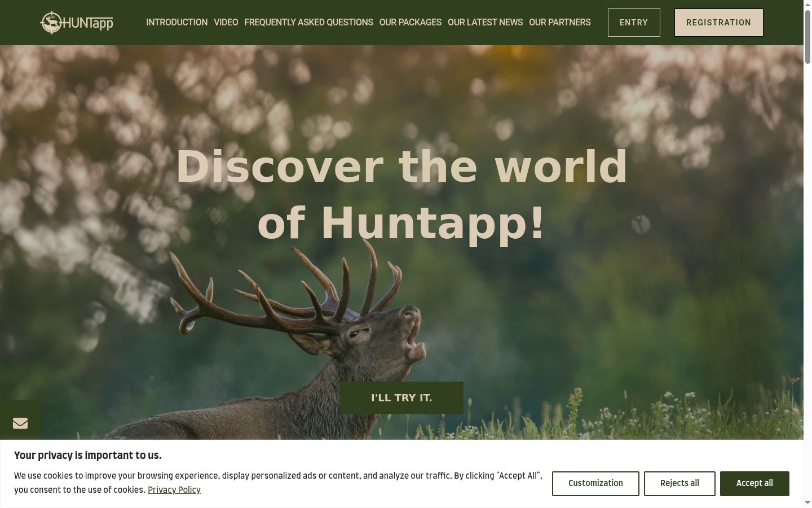The width and height of the screenshot is (812, 508).
Task: Go to the Introduction section
Action: pos(176,23)
